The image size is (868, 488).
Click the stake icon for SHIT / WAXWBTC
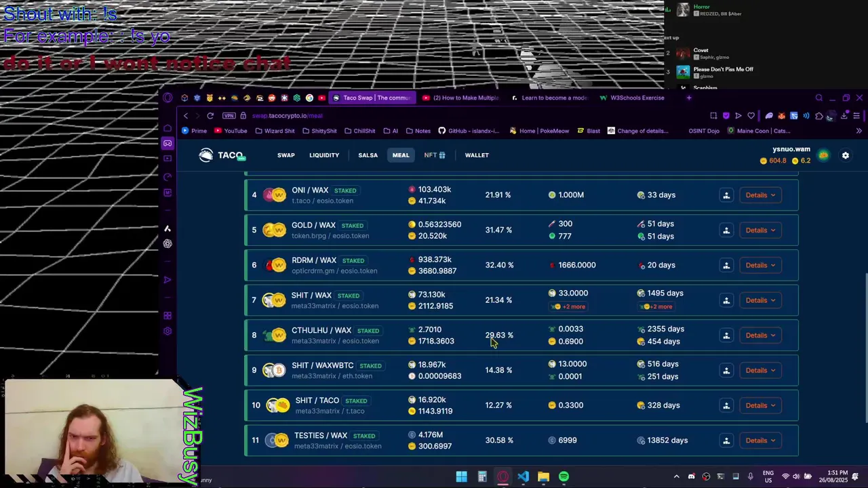(726, 371)
